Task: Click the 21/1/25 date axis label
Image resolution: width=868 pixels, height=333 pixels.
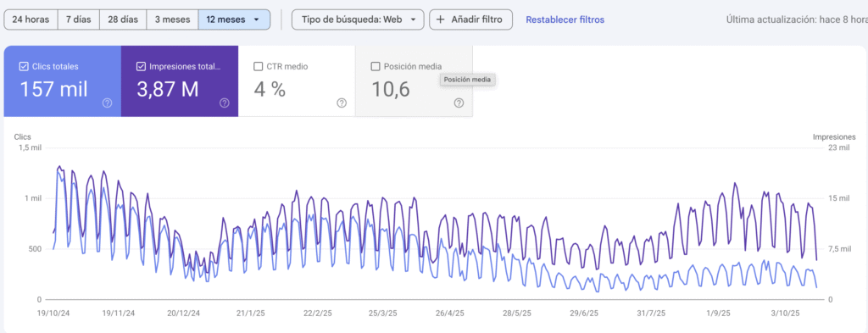Action: click(x=251, y=313)
